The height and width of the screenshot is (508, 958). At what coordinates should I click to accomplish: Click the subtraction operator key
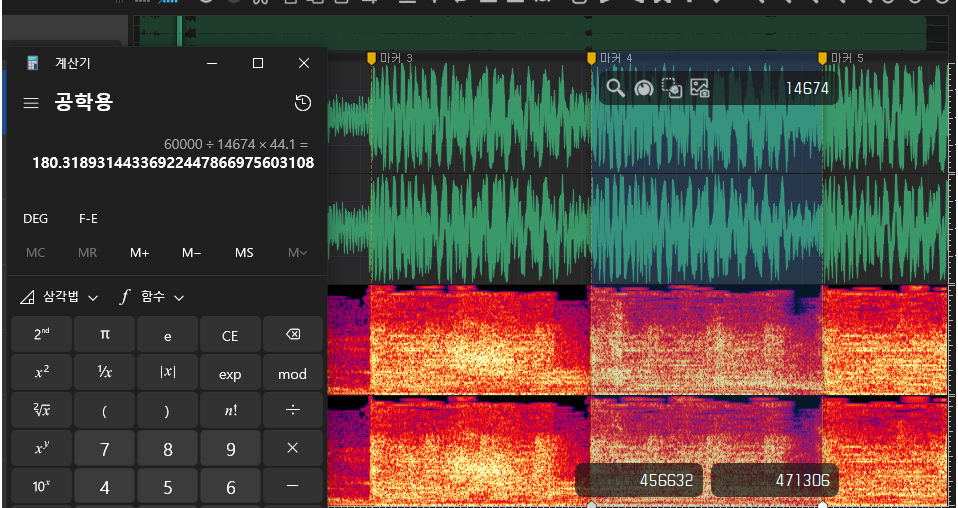pyautogui.click(x=293, y=487)
